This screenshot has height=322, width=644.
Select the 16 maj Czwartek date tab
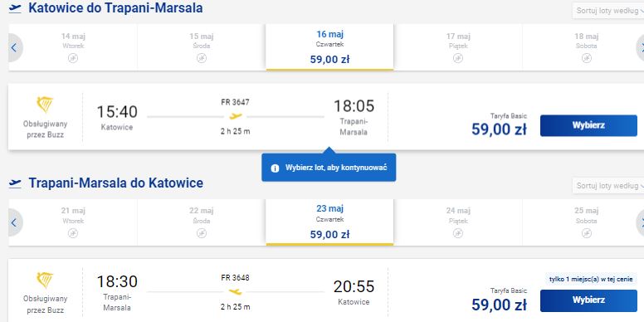pos(329,47)
